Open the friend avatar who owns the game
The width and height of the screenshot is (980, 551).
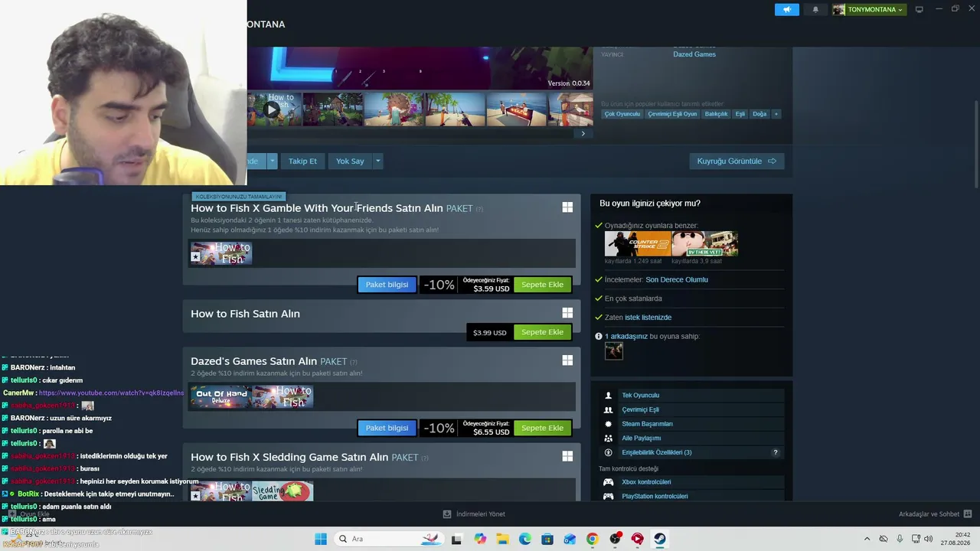[x=614, y=351]
